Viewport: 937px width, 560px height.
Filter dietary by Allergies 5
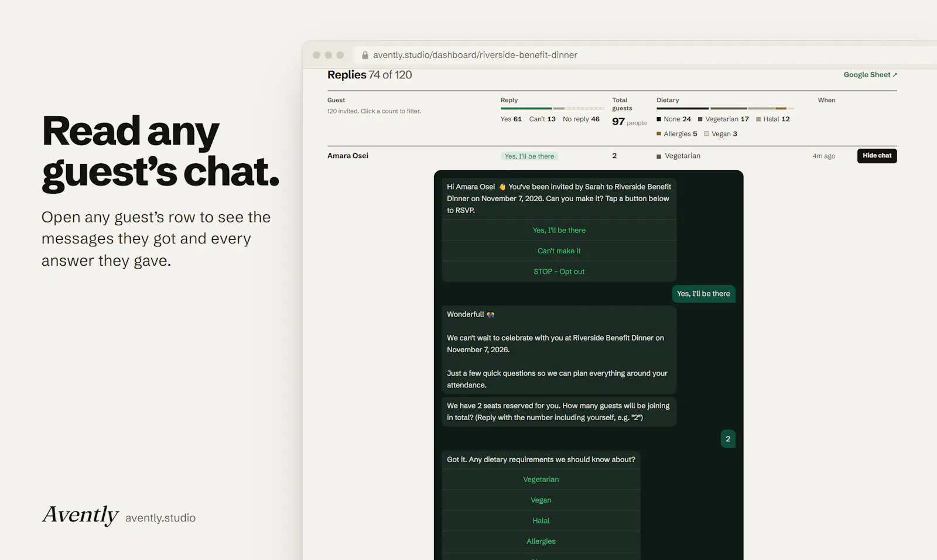pyautogui.click(x=677, y=134)
